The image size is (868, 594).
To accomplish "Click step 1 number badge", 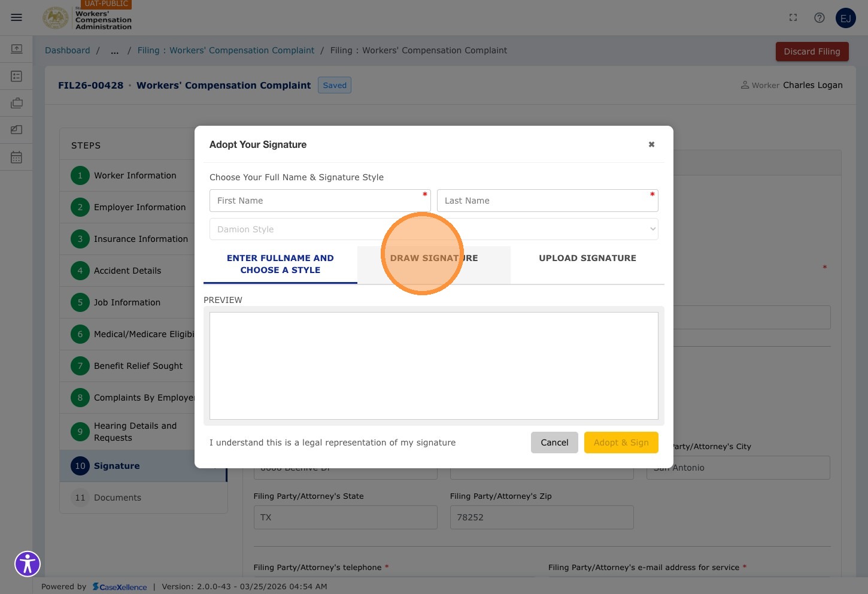I will 80,175.
